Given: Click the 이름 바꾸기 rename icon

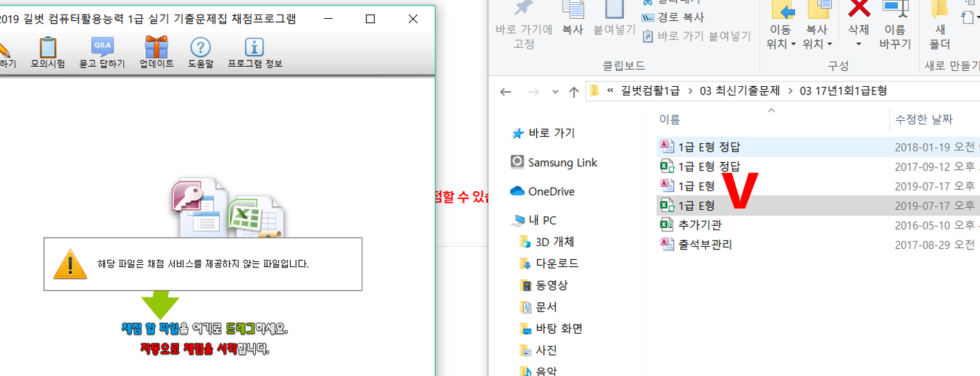Looking at the screenshot, I should 894,10.
